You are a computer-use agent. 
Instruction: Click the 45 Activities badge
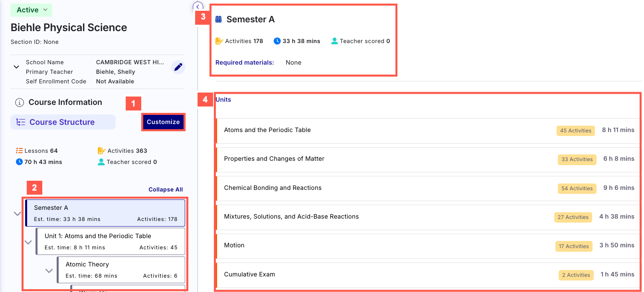576,130
